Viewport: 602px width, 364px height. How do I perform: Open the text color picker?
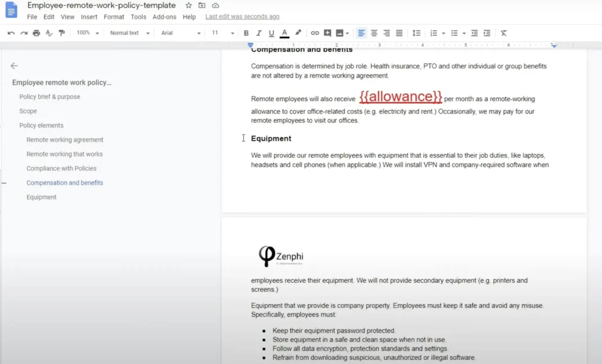click(x=285, y=34)
